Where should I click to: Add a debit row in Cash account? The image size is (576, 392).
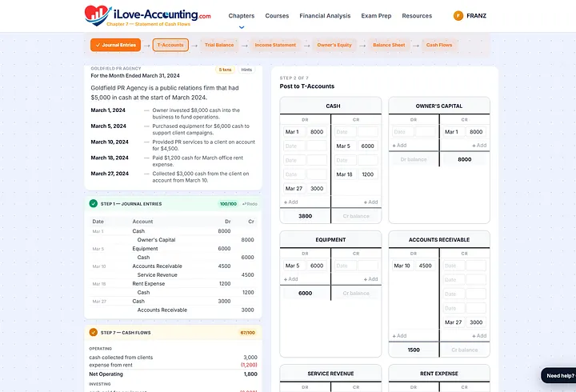click(x=291, y=202)
